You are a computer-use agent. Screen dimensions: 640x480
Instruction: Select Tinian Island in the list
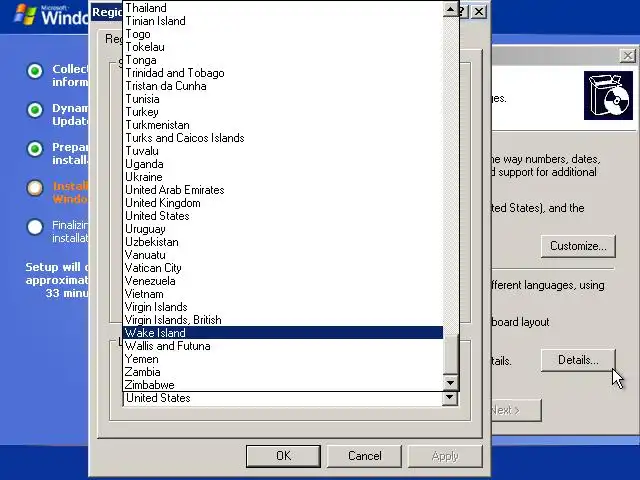coord(282,21)
